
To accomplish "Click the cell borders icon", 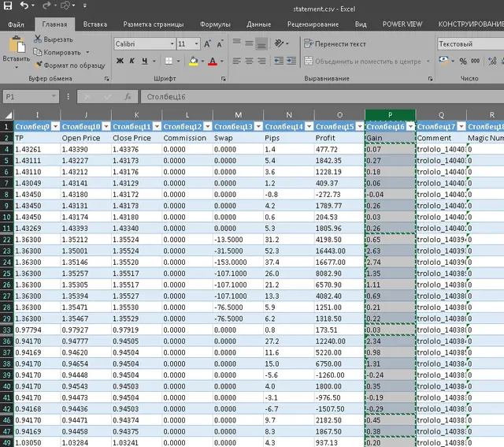I will click(x=169, y=61).
